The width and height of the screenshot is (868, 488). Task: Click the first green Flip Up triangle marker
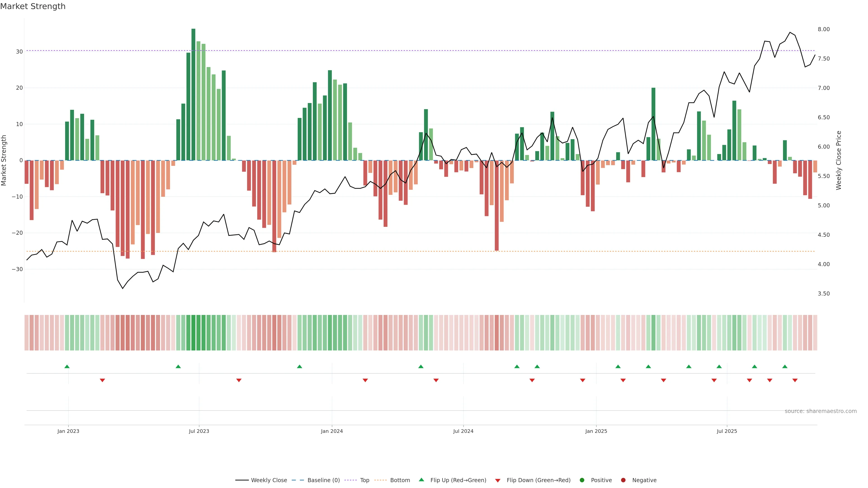point(67,366)
